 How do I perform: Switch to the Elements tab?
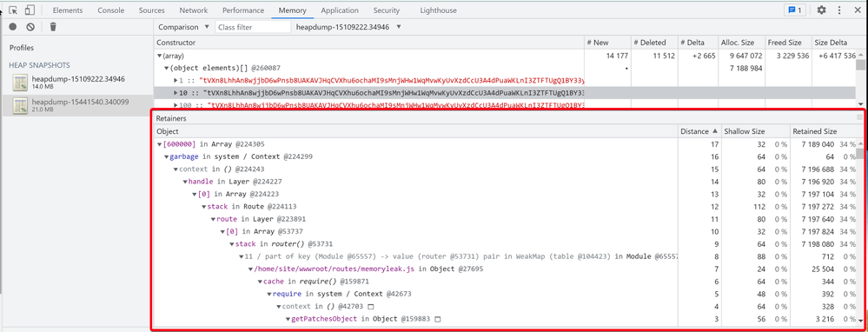(68, 10)
